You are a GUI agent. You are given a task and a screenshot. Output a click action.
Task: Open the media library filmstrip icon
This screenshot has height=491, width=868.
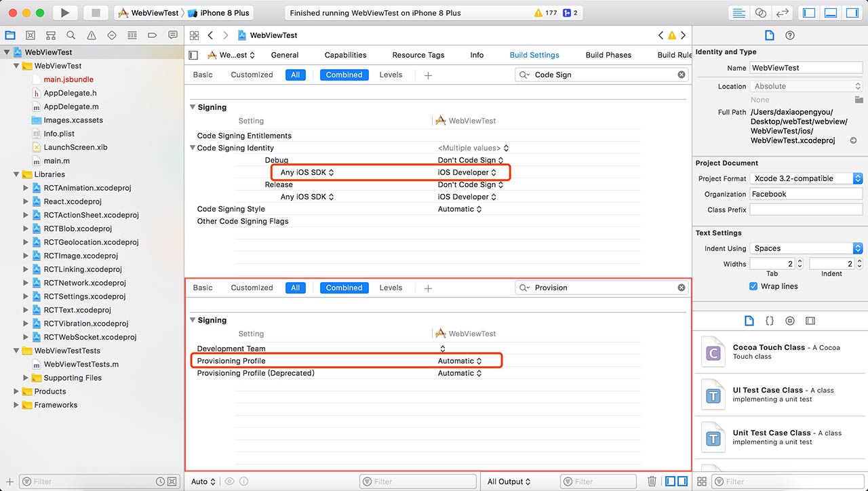810,321
